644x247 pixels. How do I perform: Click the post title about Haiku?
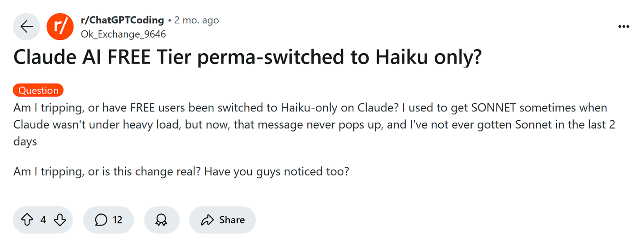point(247,57)
